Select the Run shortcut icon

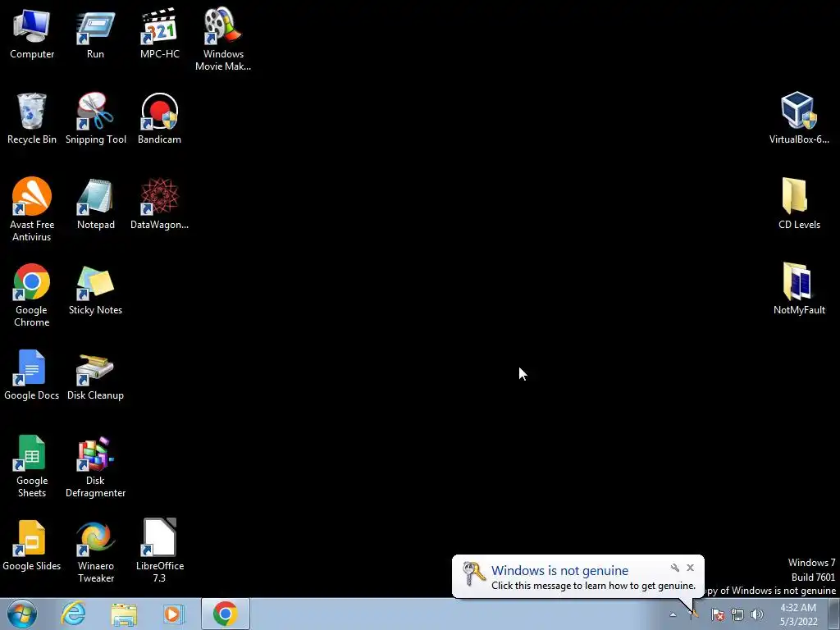click(95, 33)
